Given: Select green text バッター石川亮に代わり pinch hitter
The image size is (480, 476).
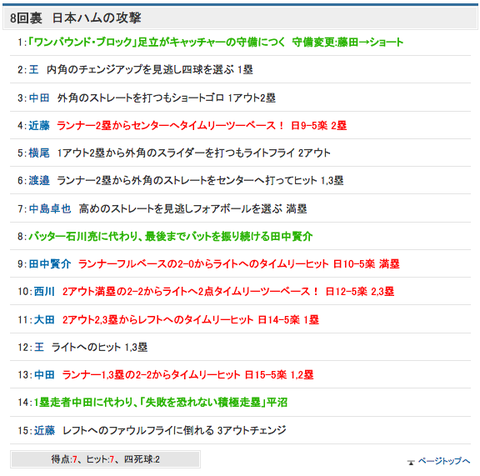Looking at the screenshot, I should pyautogui.click(x=170, y=236).
